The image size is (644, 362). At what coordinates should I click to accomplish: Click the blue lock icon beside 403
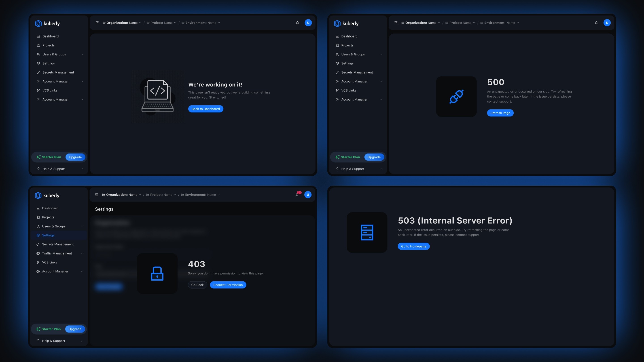pos(157,274)
